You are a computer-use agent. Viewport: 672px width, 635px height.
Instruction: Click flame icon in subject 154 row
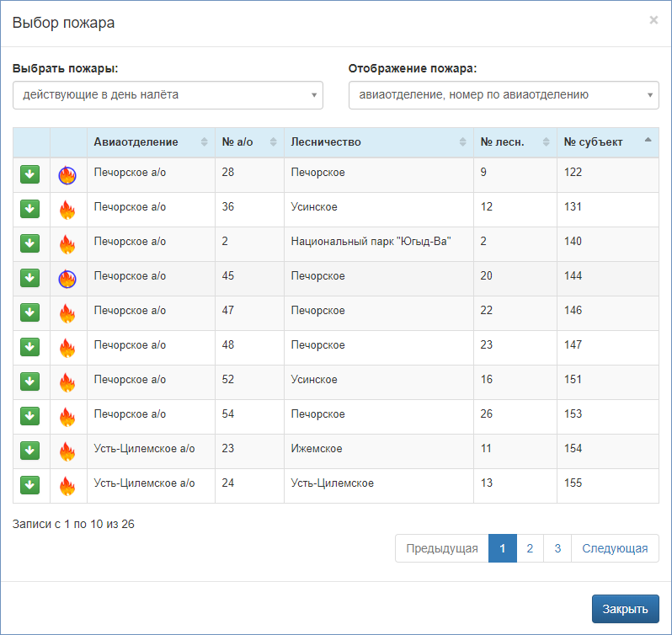click(67, 451)
